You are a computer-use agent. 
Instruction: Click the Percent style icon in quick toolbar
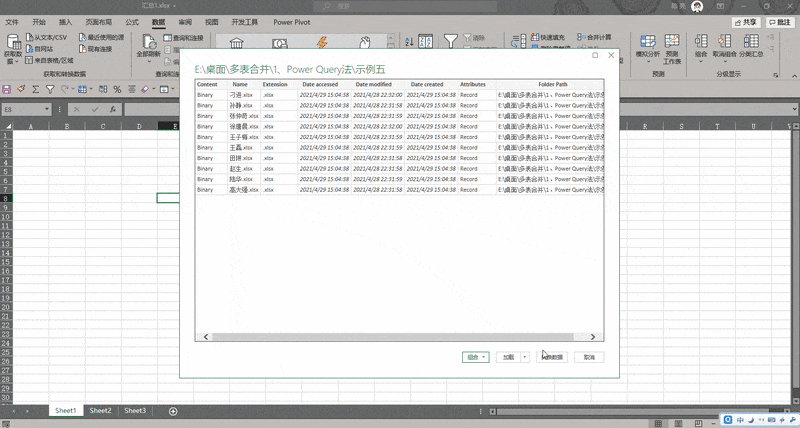tap(117, 89)
